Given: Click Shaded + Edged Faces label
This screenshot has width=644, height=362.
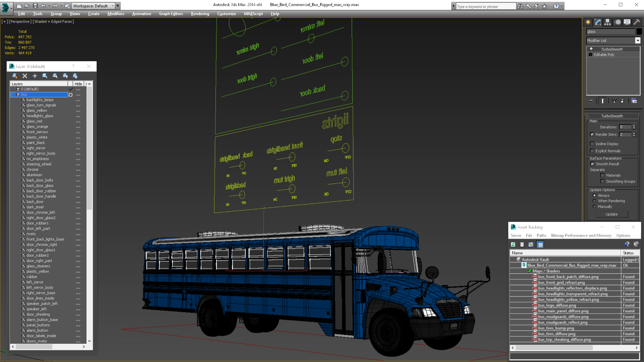Looking at the screenshot, I should coord(53,21).
